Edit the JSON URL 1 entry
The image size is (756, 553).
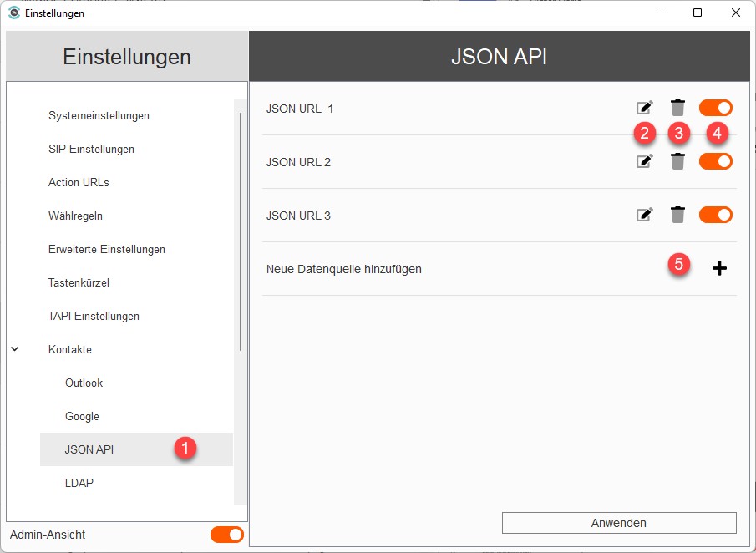[x=645, y=108]
